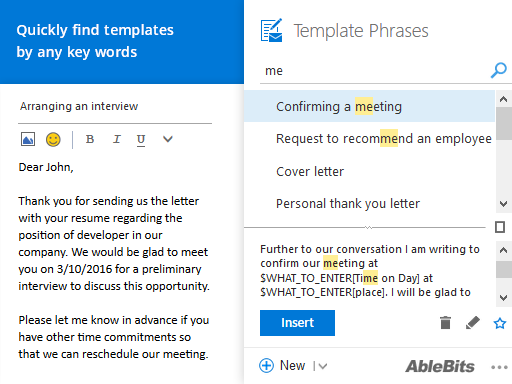Screen dimensions: 512x384
Task: Mark template as favorite star
Action: (x=500, y=323)
